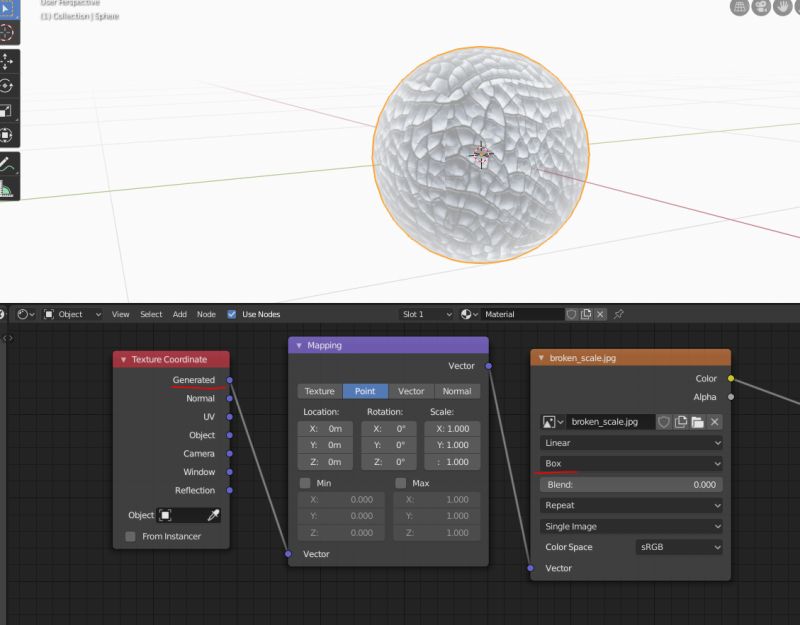Screen dimensions: 800x625
Task: Click the Location X field
Action: (x=325, y=429)
